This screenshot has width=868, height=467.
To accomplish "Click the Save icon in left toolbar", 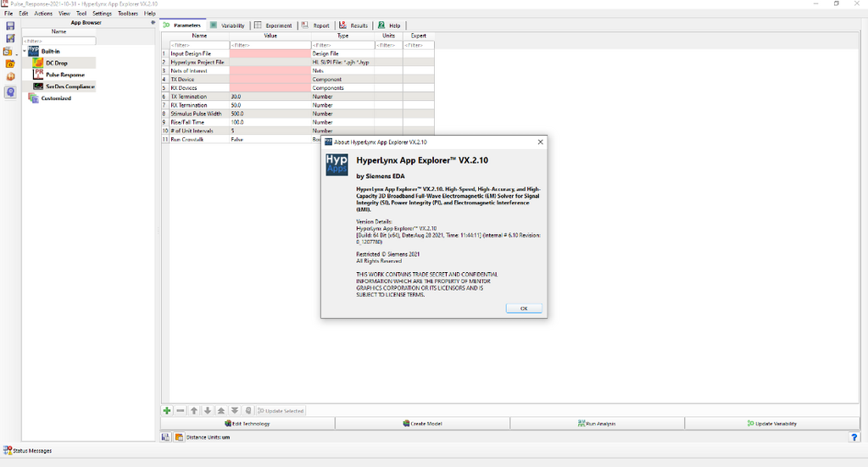I will 10,26.
